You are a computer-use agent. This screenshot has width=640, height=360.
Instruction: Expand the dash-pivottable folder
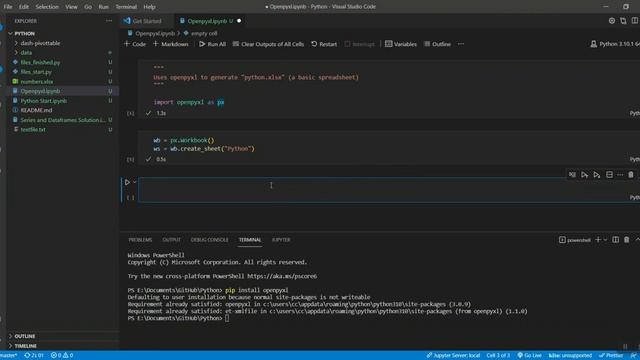[40, 43]
